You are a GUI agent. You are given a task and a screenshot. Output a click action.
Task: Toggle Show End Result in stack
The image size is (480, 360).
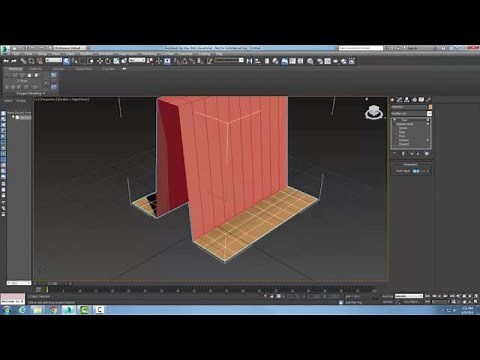403,154
